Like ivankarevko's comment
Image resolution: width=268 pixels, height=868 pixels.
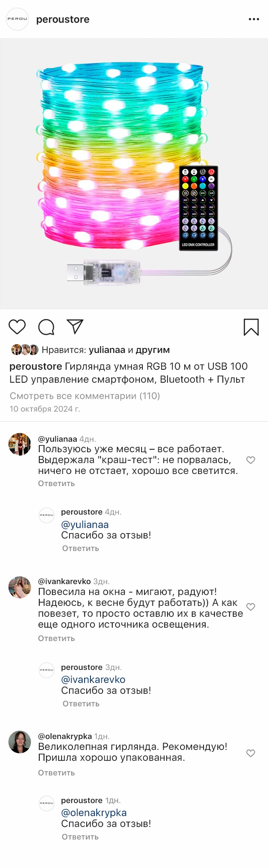click(250, 607)
